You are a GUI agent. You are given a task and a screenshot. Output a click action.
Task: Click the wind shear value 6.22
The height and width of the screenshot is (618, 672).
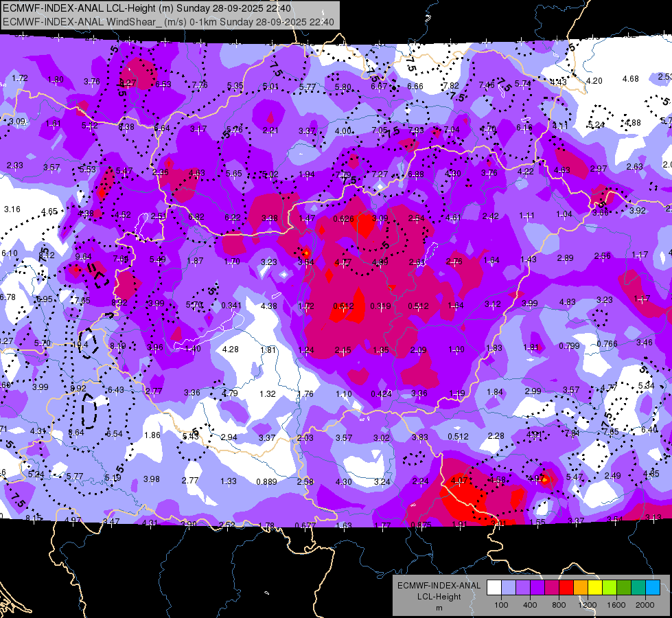(x=232, y=218)
